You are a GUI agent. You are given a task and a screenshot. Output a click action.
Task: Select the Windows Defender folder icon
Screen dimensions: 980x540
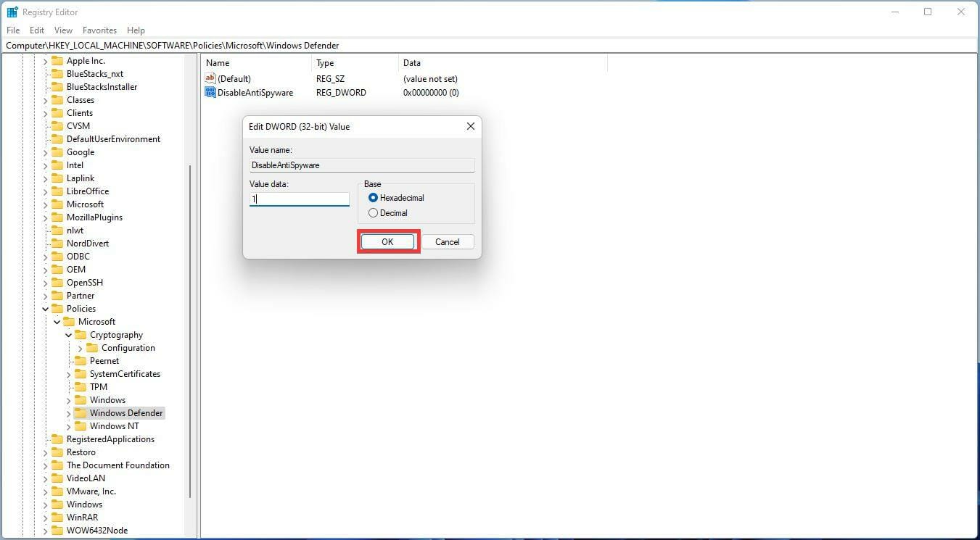81,413
